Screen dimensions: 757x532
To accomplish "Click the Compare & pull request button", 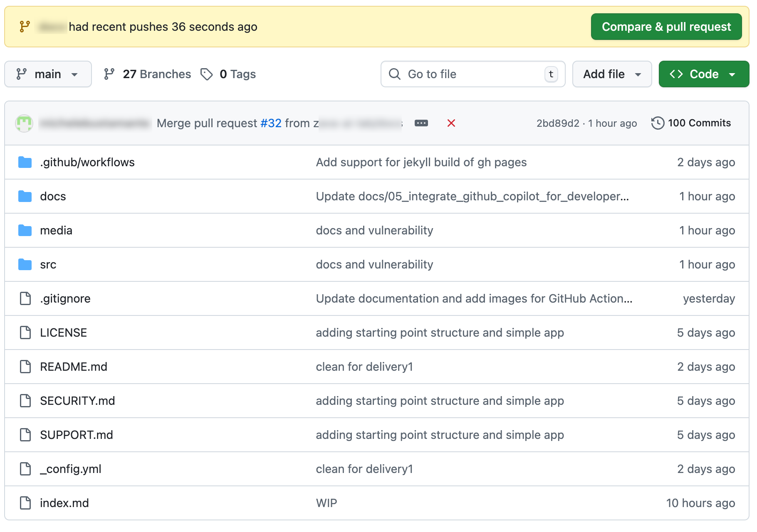I will pos(666,27).
